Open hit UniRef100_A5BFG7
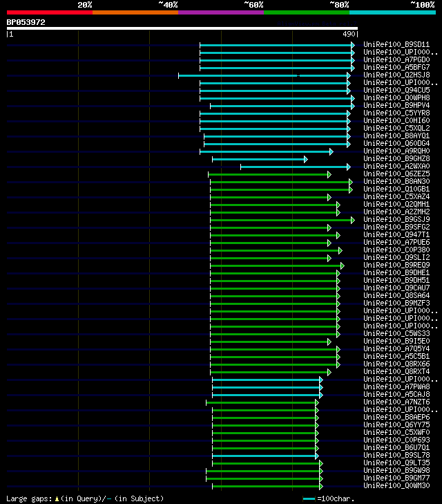 (x=396, y=67)
